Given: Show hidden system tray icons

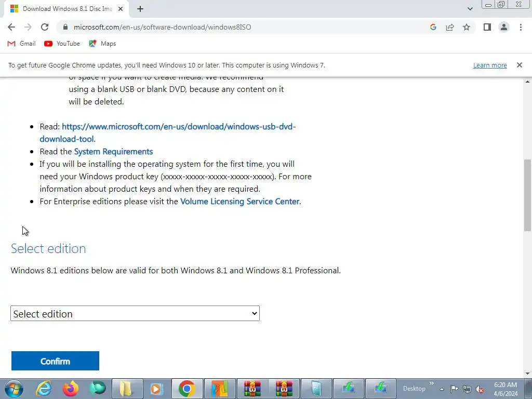Looking at the screenshot, I should [x=442, y=389].
